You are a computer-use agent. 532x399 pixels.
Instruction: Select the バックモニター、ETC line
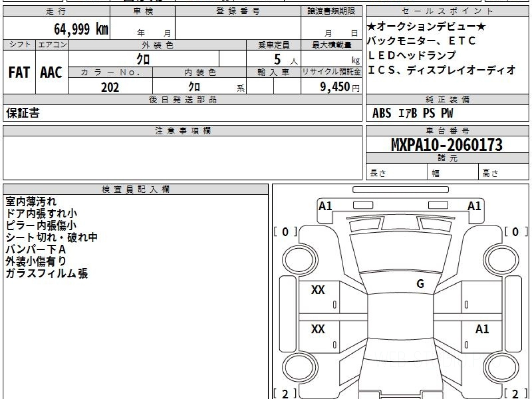coord(421,41)
